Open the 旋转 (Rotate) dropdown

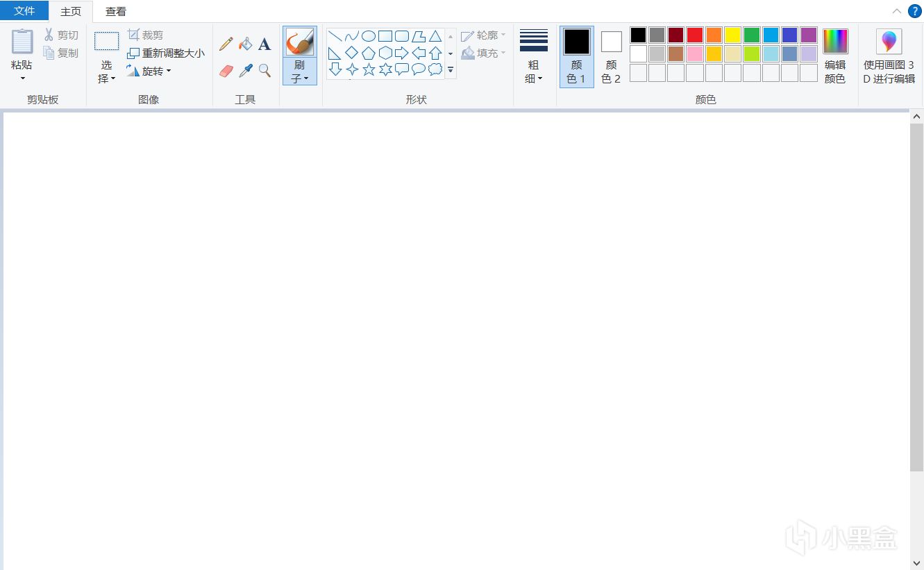(x=149, y=71)
